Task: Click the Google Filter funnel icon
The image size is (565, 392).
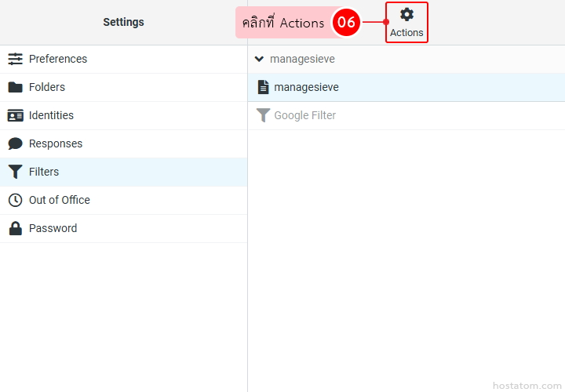Action: (264, 115)
